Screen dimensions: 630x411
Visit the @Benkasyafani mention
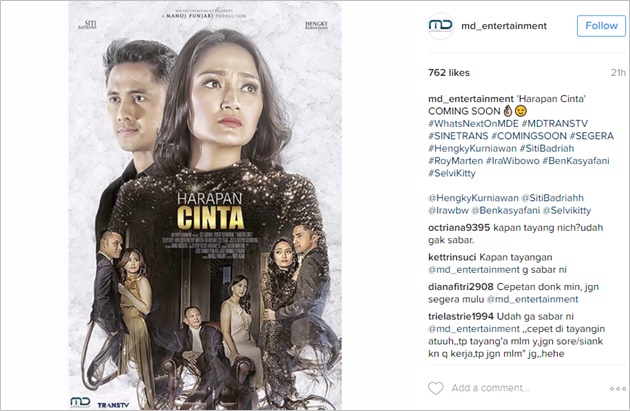pos(505,211)
